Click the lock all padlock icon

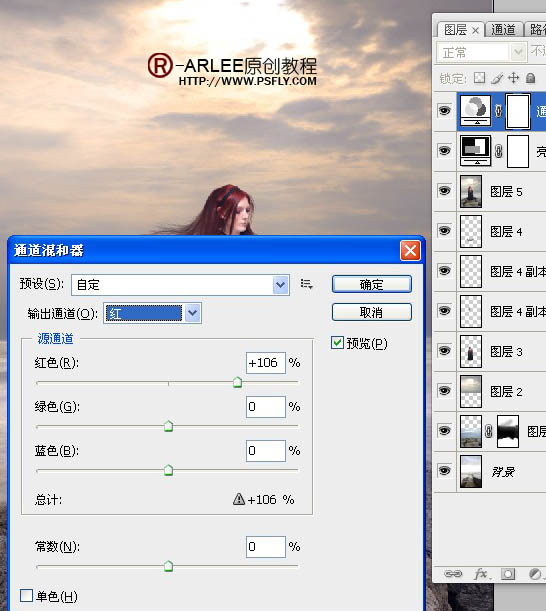[530, 78]
